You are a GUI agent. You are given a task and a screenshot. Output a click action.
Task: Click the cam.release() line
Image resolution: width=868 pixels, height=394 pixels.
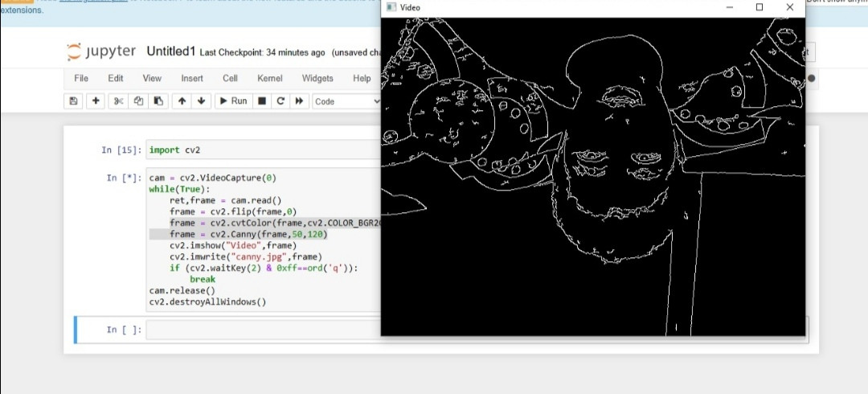(x=182, y=290)
